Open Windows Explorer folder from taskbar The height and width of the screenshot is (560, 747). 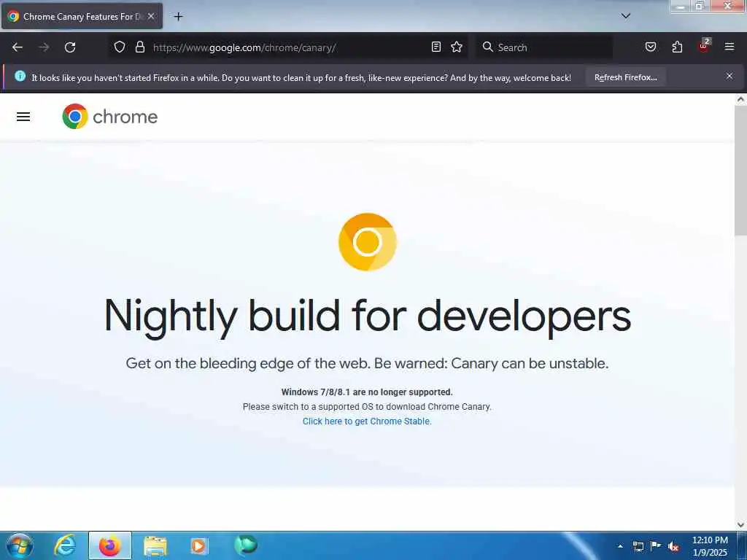tap(155, 547)
